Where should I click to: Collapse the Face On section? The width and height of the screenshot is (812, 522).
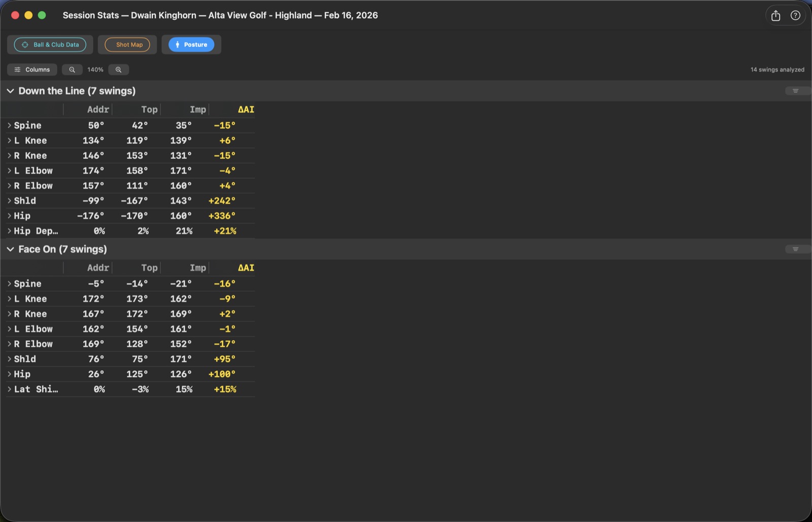[10, 249]
